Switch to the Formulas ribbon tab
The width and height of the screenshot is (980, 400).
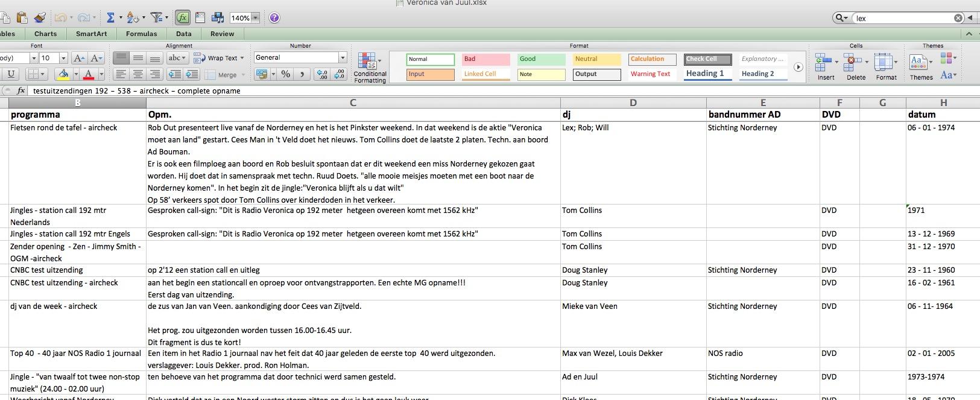click(x=141, y=34)
